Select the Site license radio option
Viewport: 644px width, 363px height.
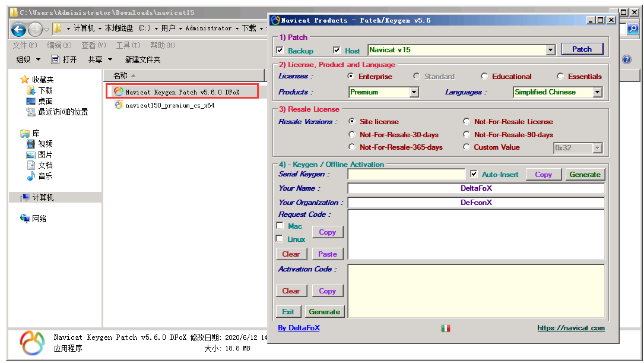pos(352,121)
